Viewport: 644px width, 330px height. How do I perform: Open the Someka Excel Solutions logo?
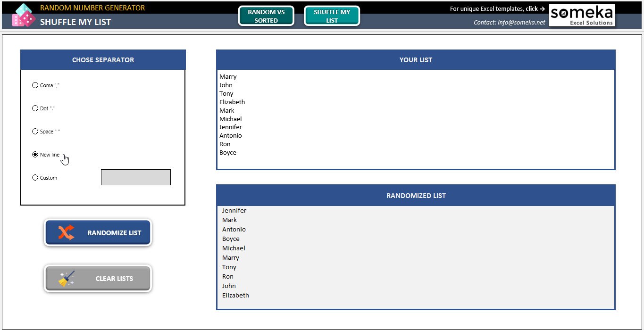582,15
